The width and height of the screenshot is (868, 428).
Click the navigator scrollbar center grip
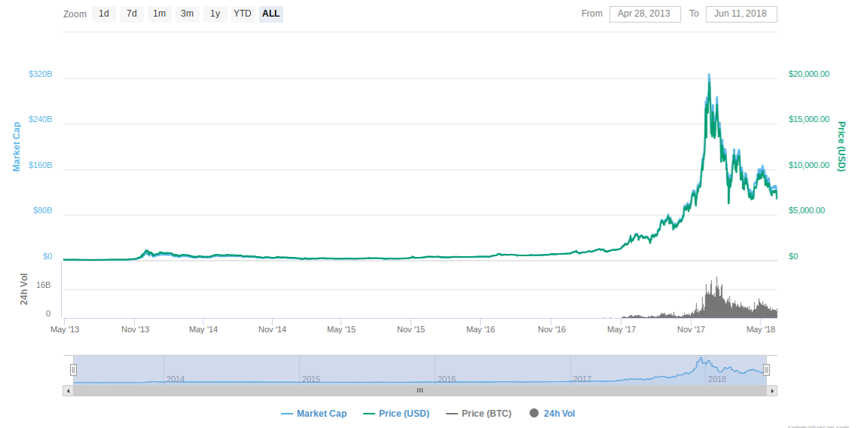pyautogui.click(x=420, y=390)
